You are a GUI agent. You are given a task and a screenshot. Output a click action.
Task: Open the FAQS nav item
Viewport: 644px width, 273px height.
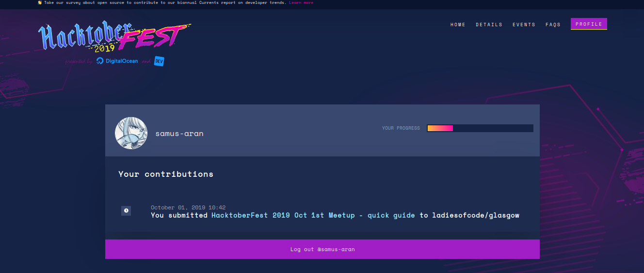(553, 25)
